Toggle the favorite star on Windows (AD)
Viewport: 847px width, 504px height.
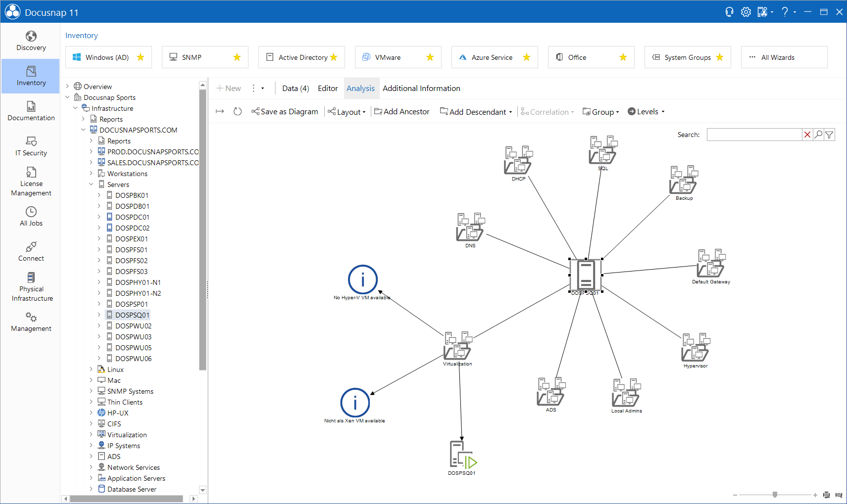pyautogui.click(x=141, y=57)
